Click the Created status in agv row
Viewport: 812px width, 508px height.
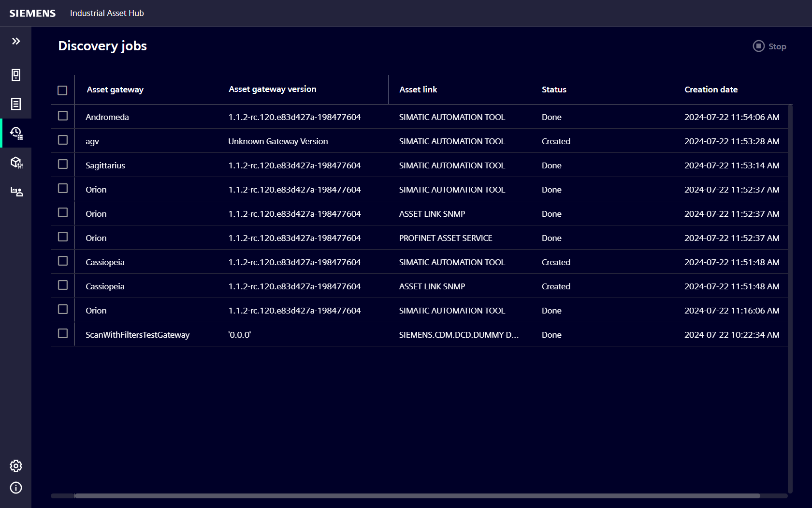(556, 141)
